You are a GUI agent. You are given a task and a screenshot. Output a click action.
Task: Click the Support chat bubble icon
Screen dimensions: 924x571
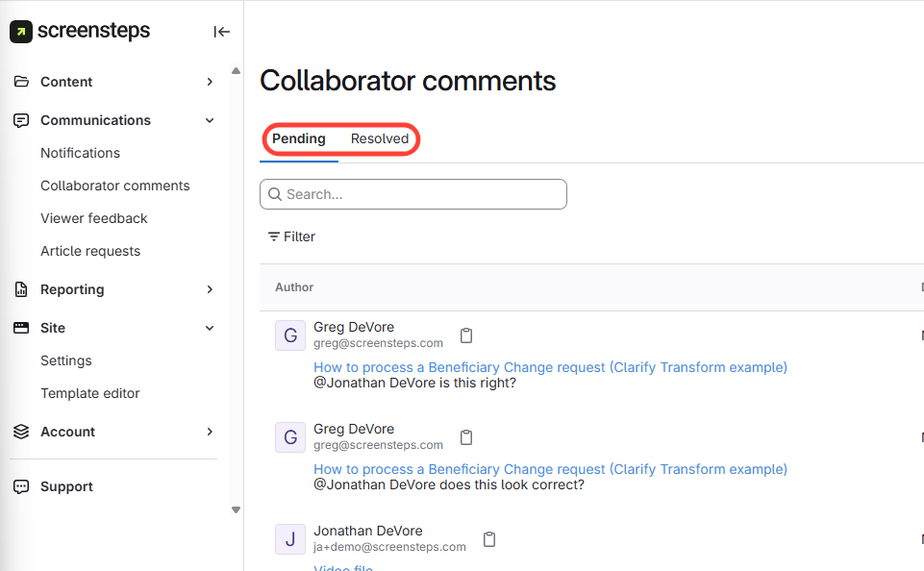(21, 486)
